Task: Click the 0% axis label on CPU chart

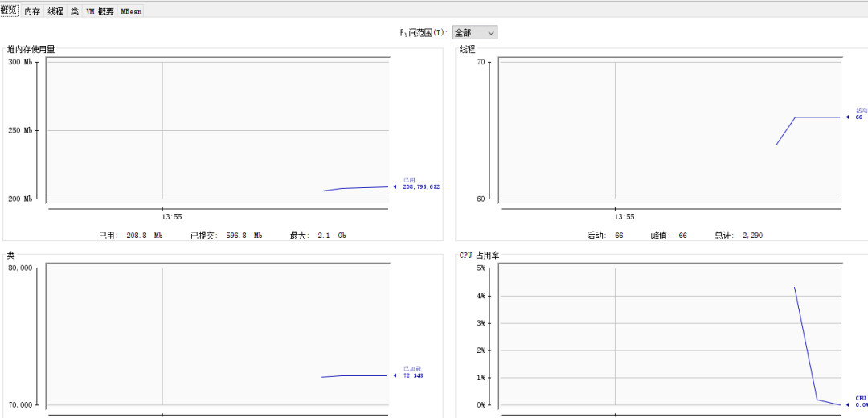Action: (481, 404)
